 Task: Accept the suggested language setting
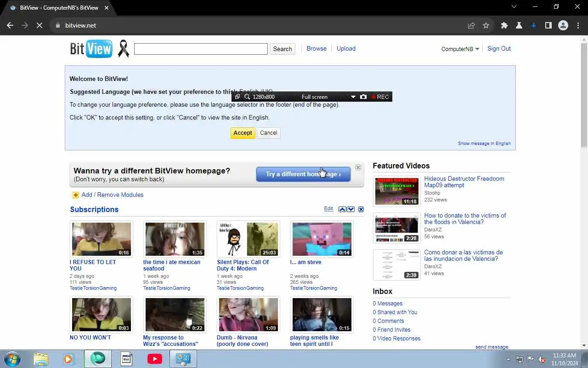tap(243, 133)
